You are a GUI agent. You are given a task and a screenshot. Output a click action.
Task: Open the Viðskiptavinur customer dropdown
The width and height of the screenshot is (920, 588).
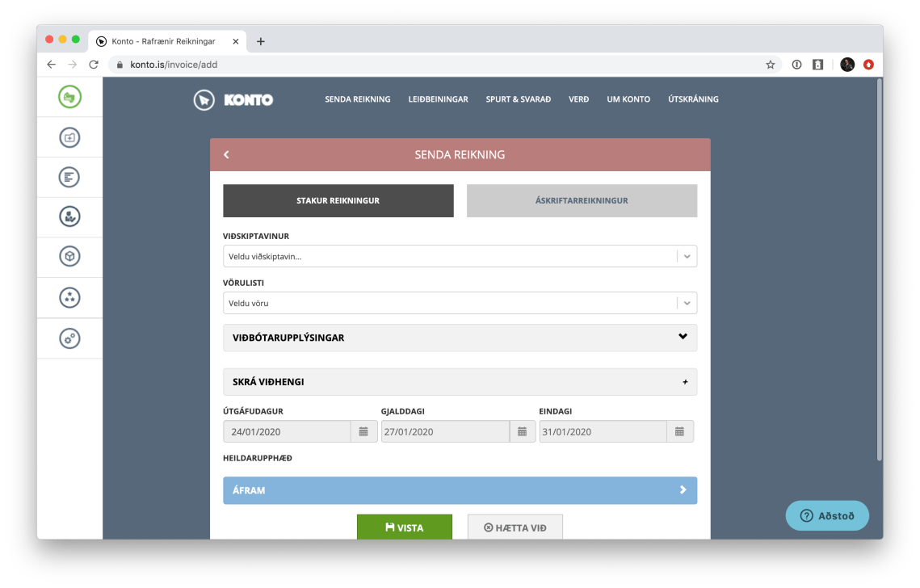[459, 257]
